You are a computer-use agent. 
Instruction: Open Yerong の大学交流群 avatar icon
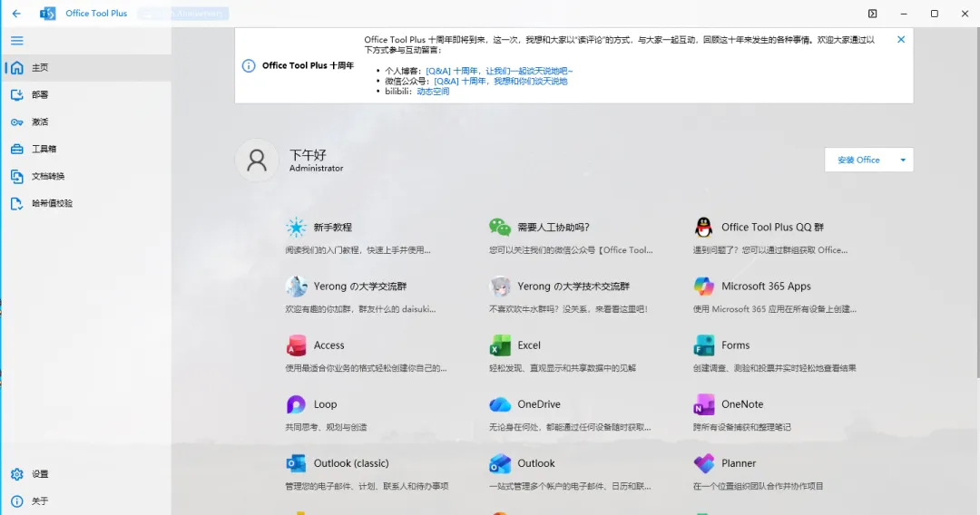[x=296, y=286]
